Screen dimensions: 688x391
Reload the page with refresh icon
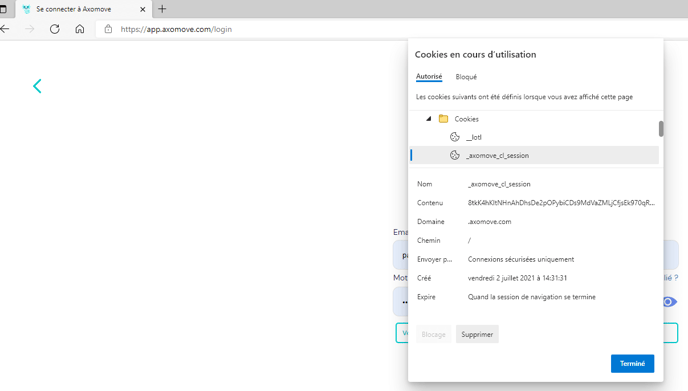click(x=55, y=29)
